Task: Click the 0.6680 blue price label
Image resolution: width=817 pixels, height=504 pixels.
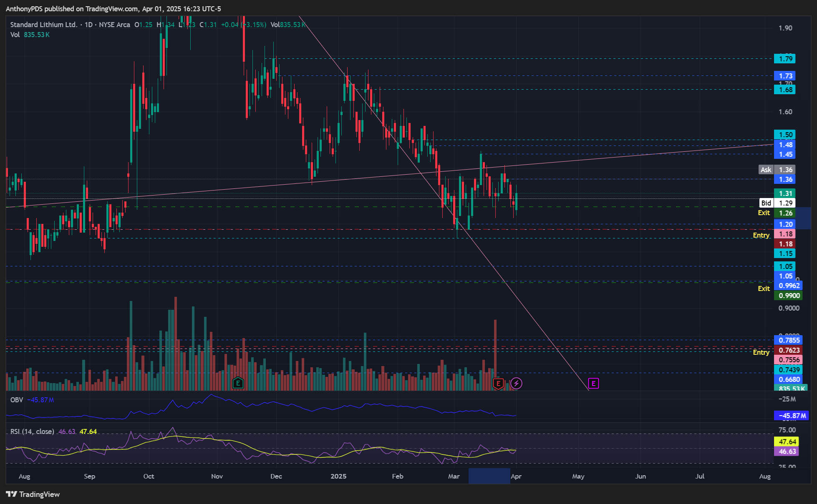Action: (788, 379)
